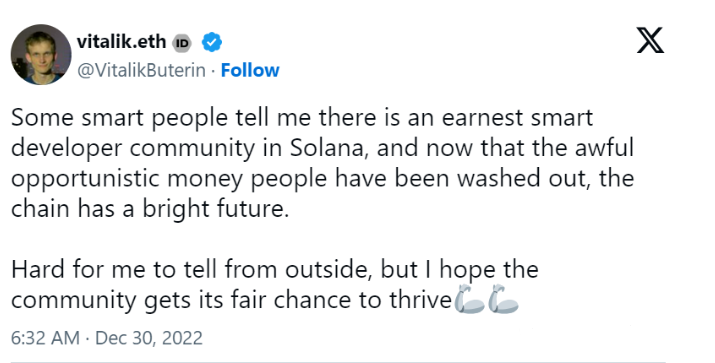Screen dimensions: 715x363
Task: Click the dot separator before Follow
Action: tap(213, 71)
